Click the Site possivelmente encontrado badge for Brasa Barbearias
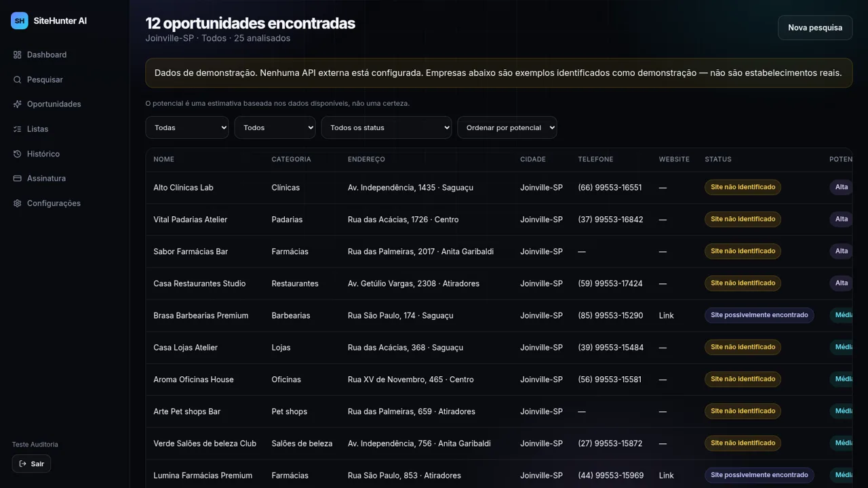Viewport: 868px width, 488px height. tap(759, 315)
